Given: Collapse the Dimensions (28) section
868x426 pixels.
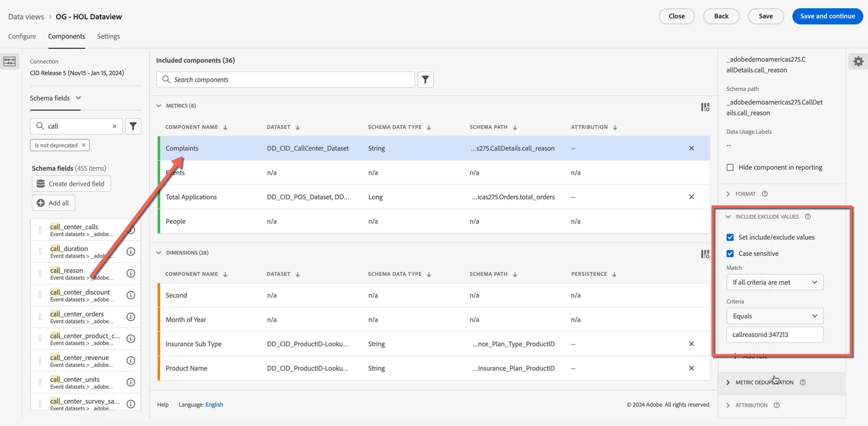Looking at the screenshot, I should (x=159, y=253).
